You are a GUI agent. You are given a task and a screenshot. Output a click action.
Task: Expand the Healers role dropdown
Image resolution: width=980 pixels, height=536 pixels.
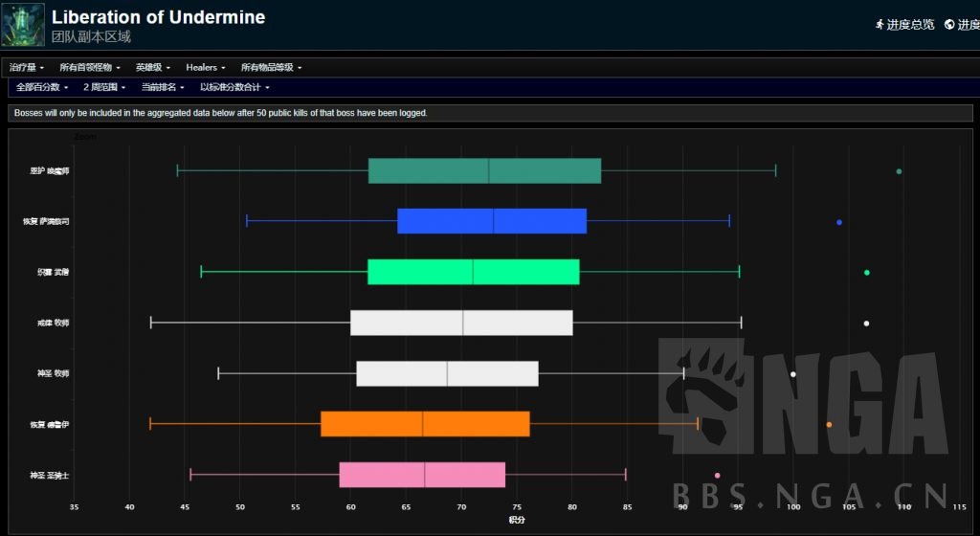[x=206, y=68]
